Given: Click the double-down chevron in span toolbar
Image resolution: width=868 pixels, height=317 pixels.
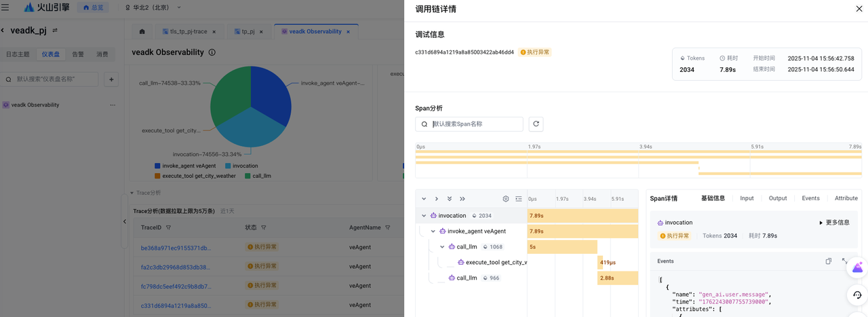Looking at the screenshot, I should [x=450, y=199].
